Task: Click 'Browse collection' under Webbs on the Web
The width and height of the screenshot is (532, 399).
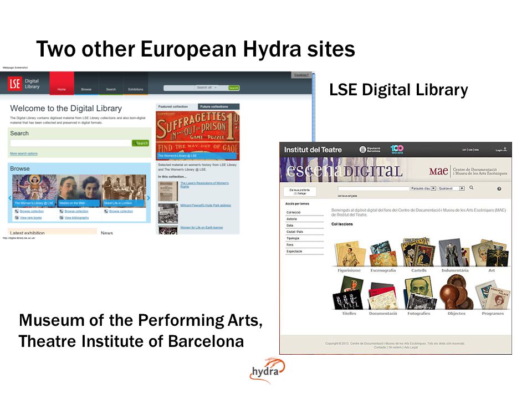Action: coord(76,211)
